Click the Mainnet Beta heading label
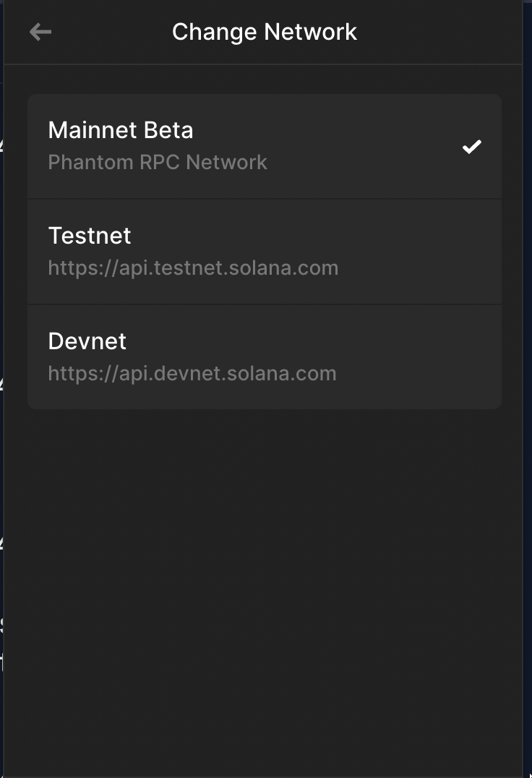Screen dimensions: 532x778 coord(121,130)
